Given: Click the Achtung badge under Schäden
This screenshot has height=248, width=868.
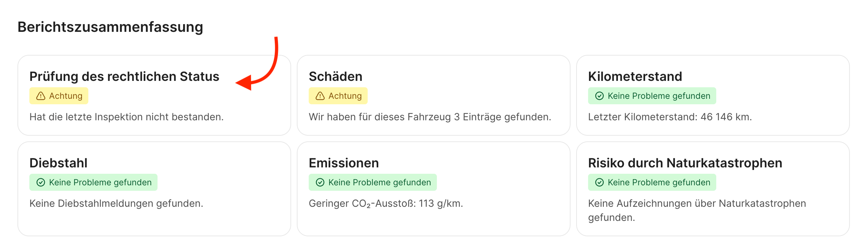Looking at the screenshot, I should 338,96.
